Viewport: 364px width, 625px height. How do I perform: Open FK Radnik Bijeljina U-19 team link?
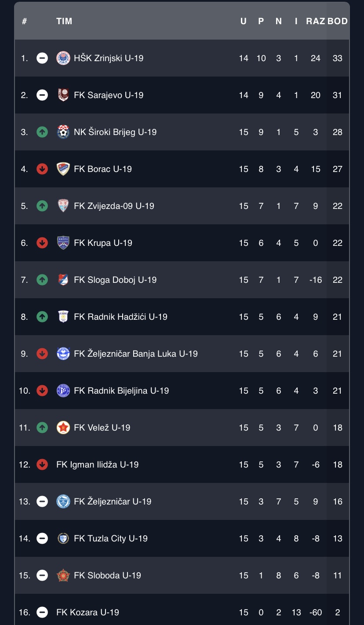[x=121, y=391]
